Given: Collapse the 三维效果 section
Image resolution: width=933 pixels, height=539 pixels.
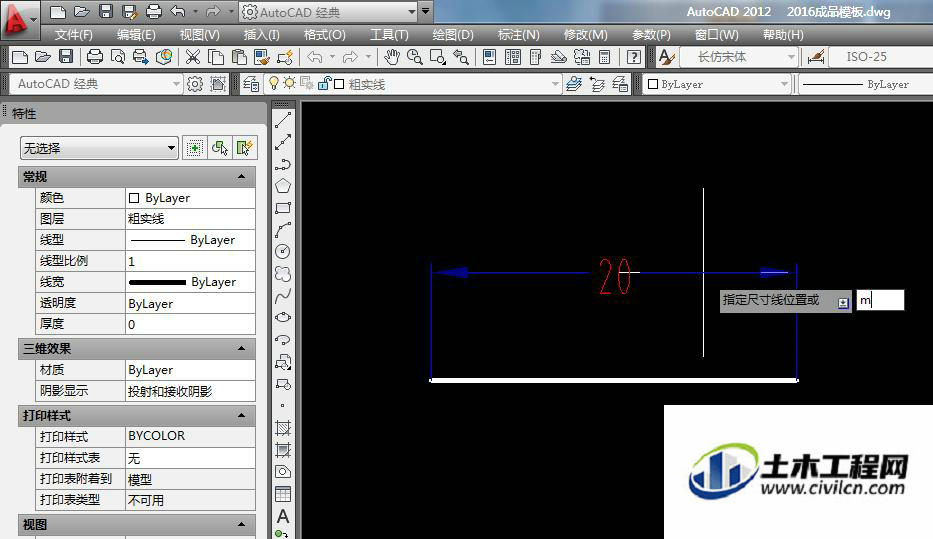Looking at the screenshot, I should (241, 349).
